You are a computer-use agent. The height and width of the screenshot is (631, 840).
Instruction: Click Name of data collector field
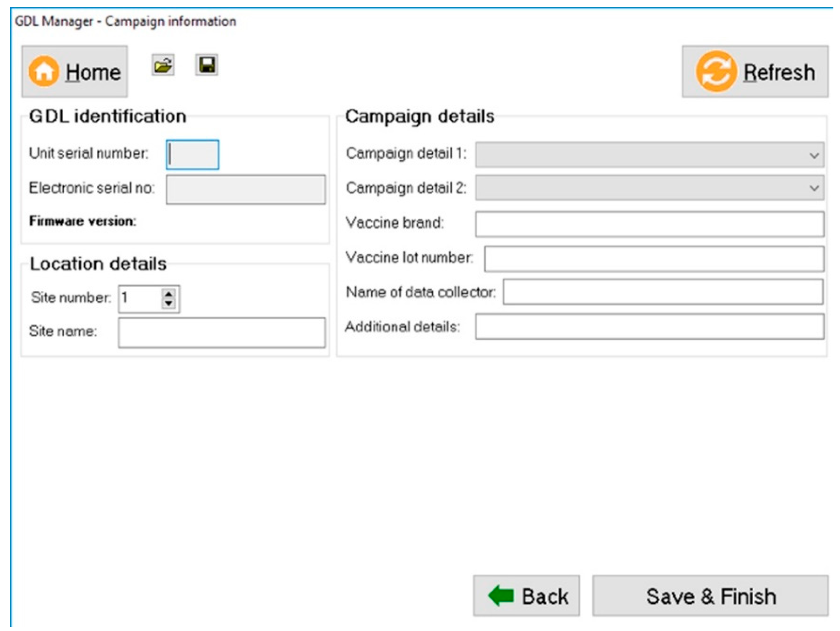(663, 292)
